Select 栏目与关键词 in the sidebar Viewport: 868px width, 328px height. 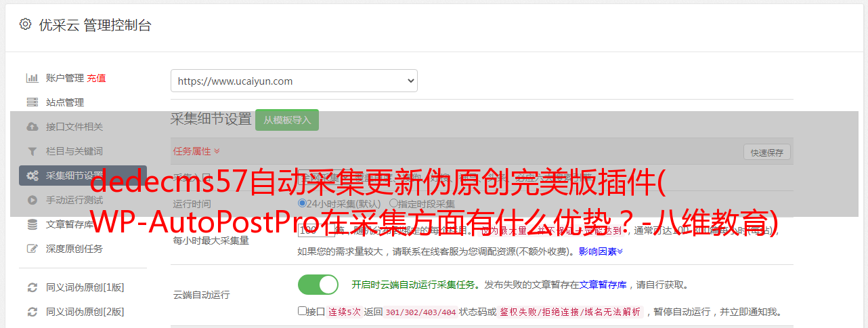[x=74, y=151]
